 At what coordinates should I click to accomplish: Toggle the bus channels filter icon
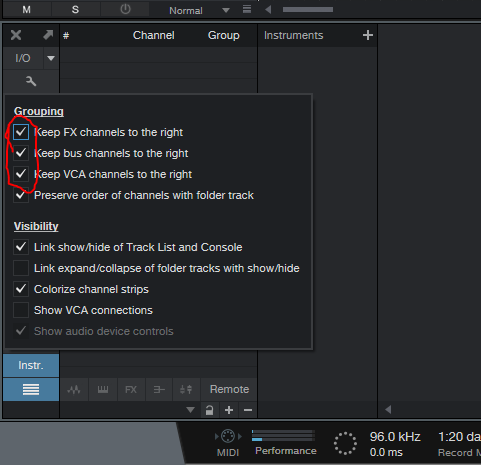[x=159, y=389]
